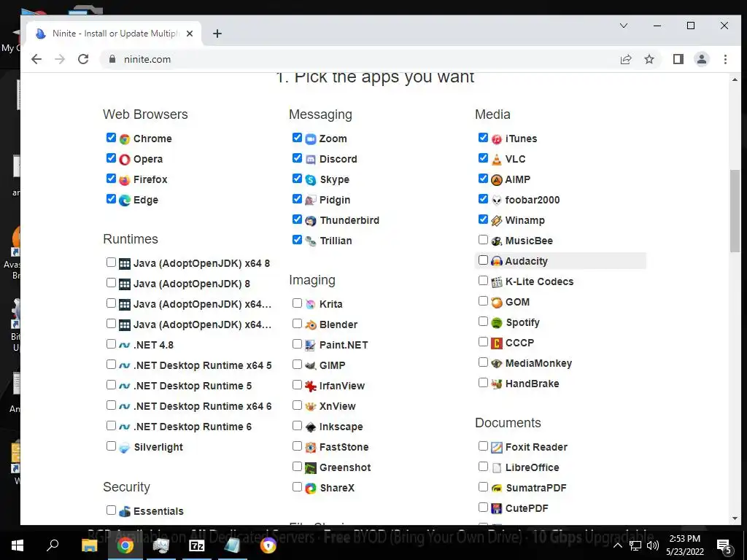Open Chrome profile avatar icon
Screen dimensions: 747x560
[x=701, y=59]
